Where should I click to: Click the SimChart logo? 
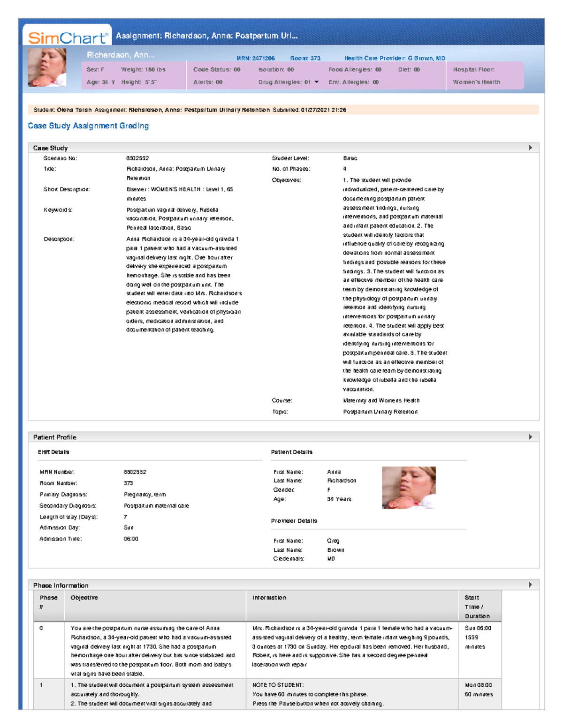coord(68,37)
